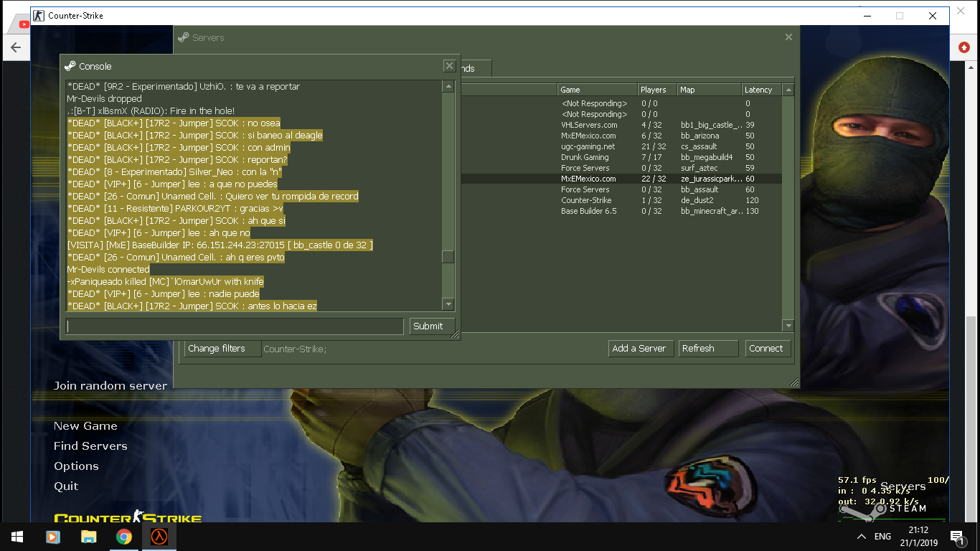Click Counter-Strike; filter status text
980x551 pixels.
tap(295, 349)
